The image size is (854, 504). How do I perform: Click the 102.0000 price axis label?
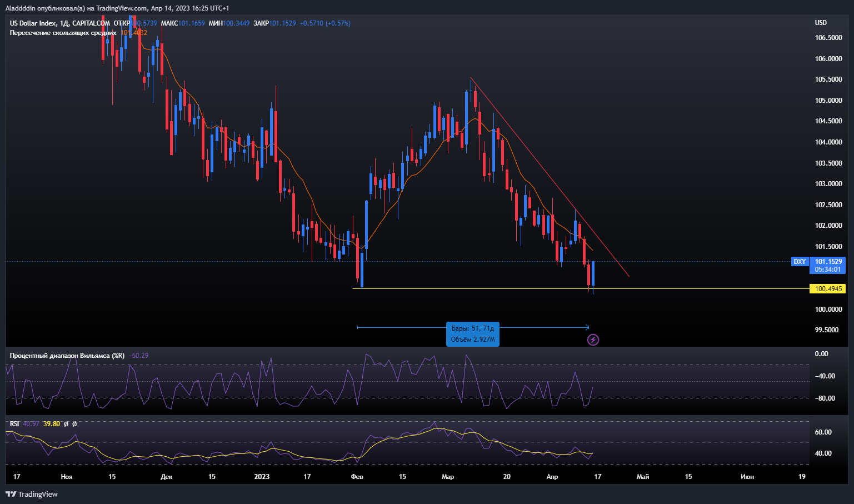828,226
